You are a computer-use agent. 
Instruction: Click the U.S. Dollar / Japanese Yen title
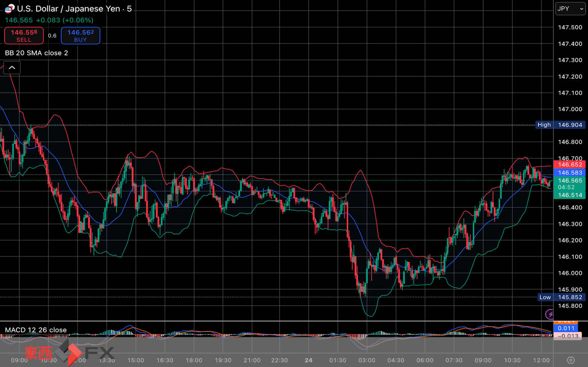pyautogui.click(x=74, y=9)
